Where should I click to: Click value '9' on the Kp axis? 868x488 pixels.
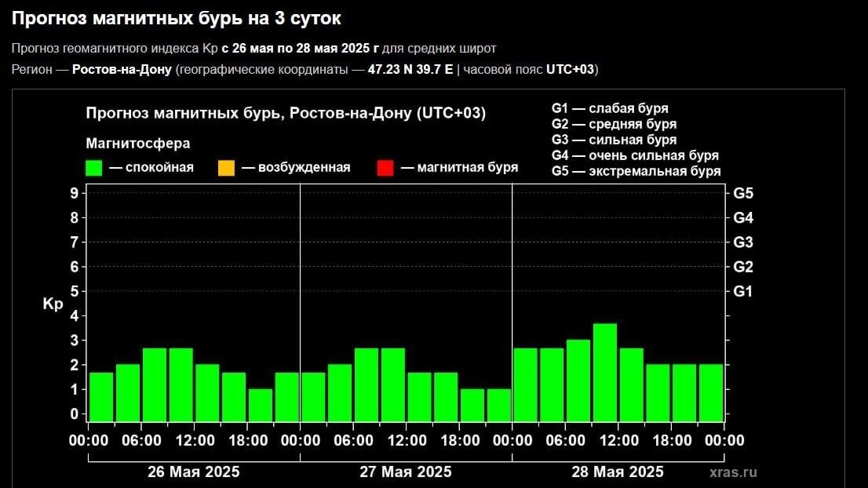pos(75,193)
